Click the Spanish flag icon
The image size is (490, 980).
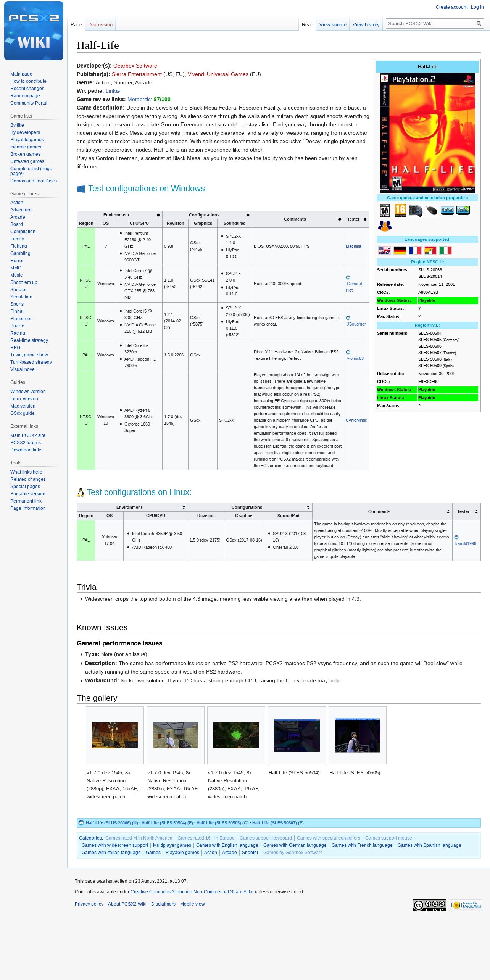[430, 250]
